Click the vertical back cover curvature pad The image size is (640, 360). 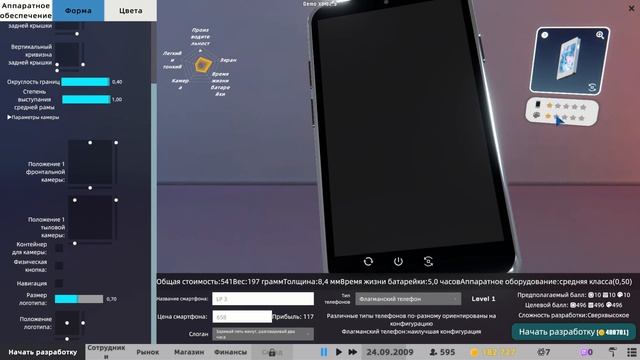(67, 54)
